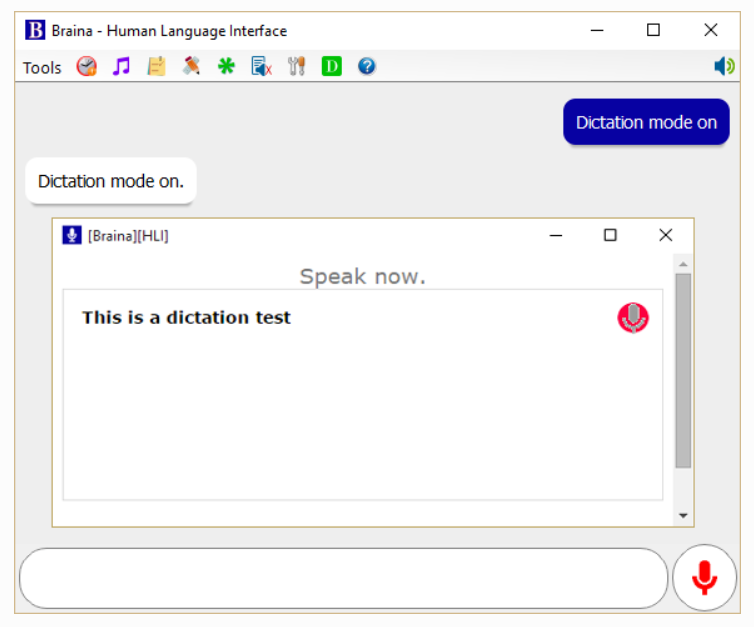
Task: Open the wrench settings icon
Action: (296, 67)
